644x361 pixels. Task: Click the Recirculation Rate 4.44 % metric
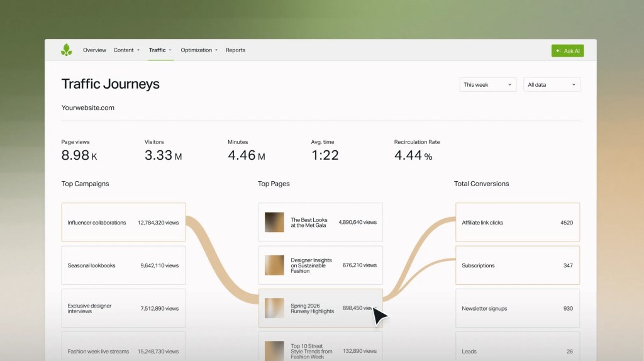click(417, 151)
